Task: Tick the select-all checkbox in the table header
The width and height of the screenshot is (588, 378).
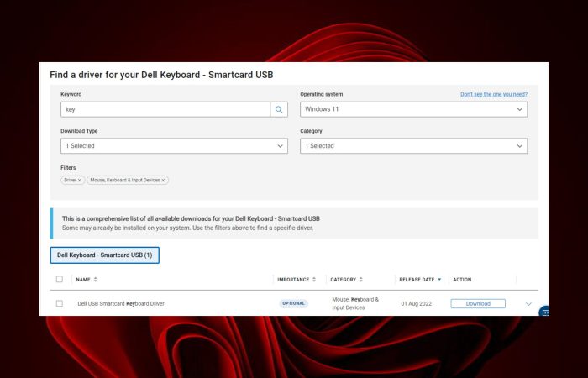Action: [60, 279]
